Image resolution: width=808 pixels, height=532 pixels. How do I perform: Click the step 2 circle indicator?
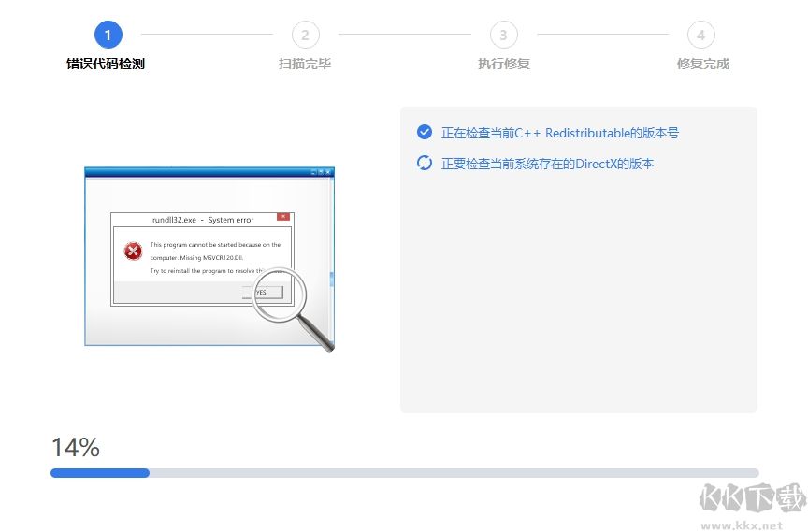(x=306, y=35)
